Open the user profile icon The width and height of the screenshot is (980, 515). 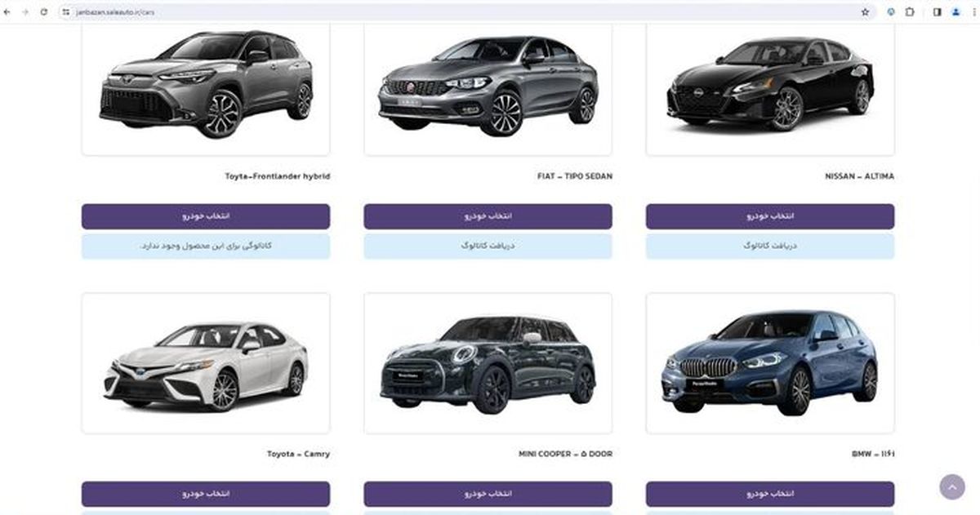click(x=955, y=12)
